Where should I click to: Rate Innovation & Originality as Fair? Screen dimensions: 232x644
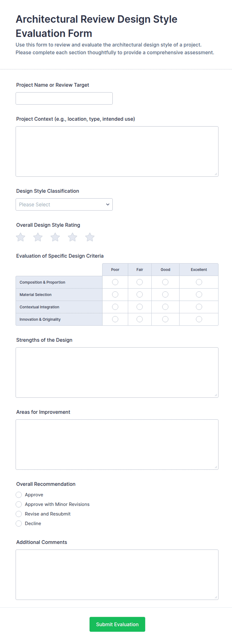pyautogui.click(x=140, y=319)
